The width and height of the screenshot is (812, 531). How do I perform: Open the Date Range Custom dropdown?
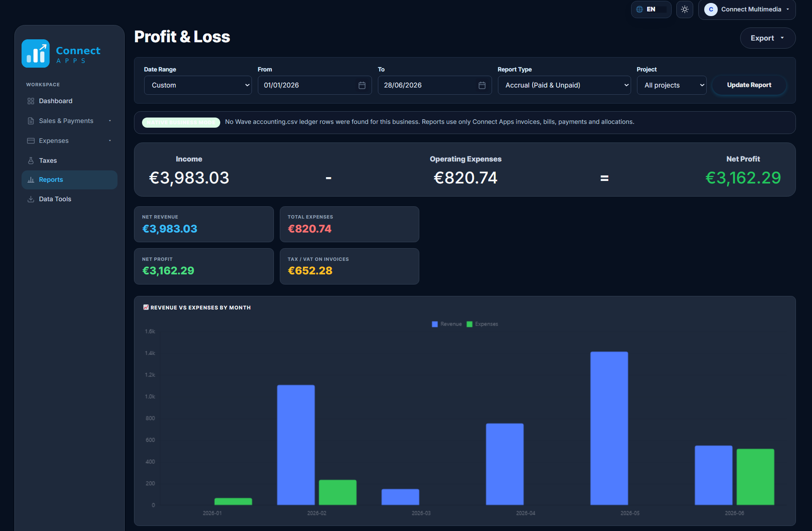pyautogui.click(x=198, y=85)
